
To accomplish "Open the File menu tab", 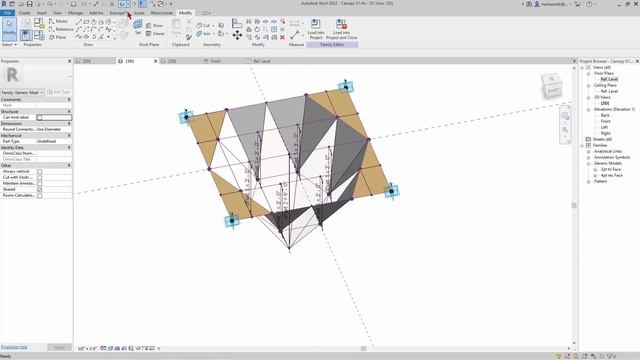I will pos(7,13).
